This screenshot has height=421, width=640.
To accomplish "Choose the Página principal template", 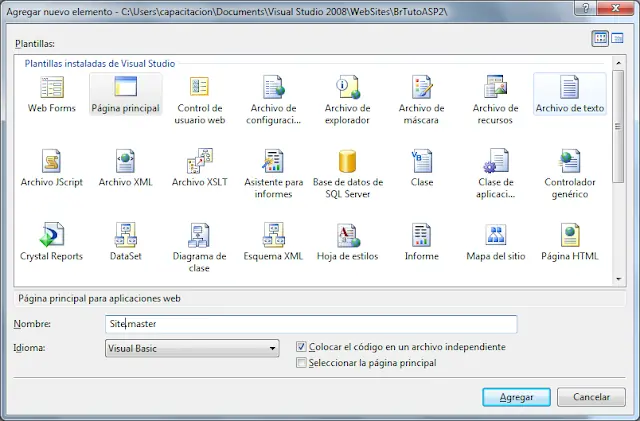I will (x=126, y=94).
